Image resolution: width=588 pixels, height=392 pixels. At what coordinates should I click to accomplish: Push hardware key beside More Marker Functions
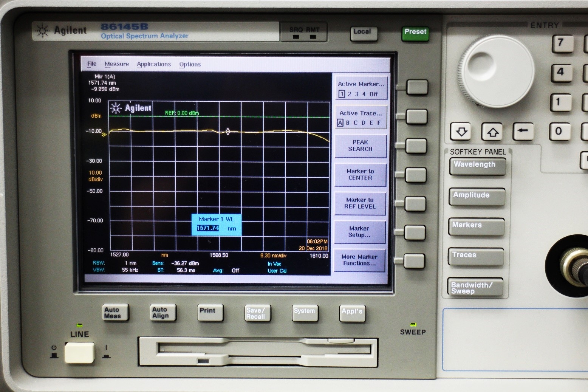[415, 262]
